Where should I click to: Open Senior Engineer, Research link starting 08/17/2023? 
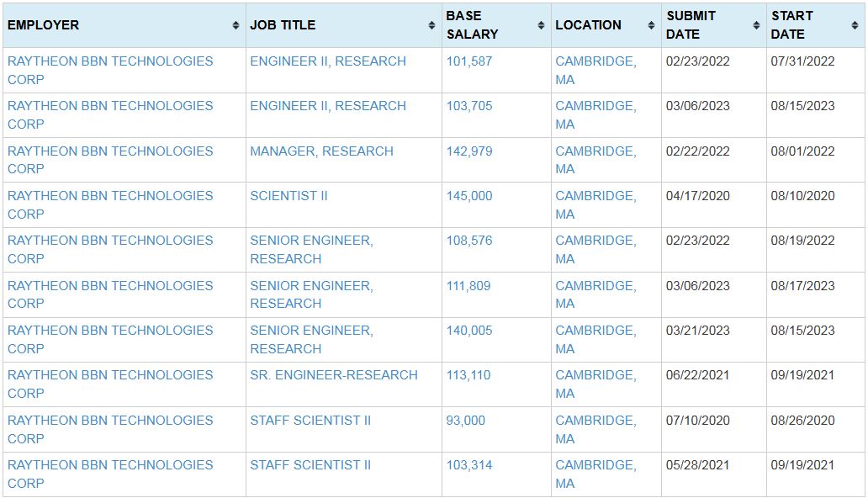[312, 294]
